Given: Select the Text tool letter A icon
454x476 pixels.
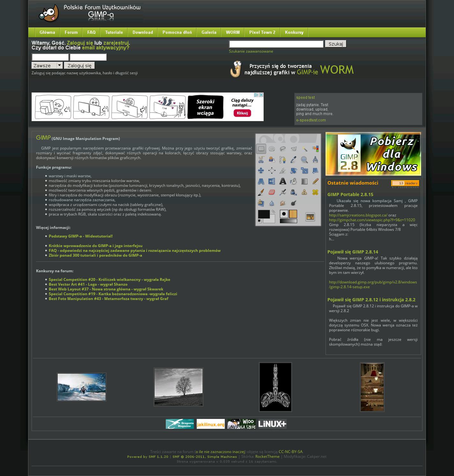Looking at the screenshot, I should [x=283, y=181].
